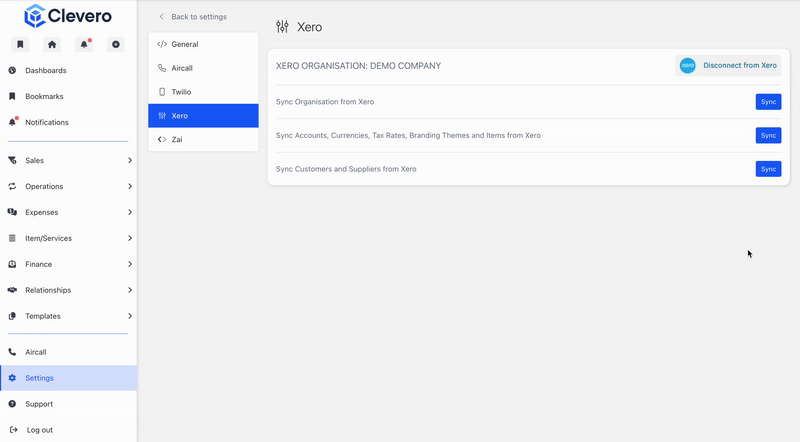Click the Twilio mobile device icon
This screenshot has height=442, width=800.
162,92
